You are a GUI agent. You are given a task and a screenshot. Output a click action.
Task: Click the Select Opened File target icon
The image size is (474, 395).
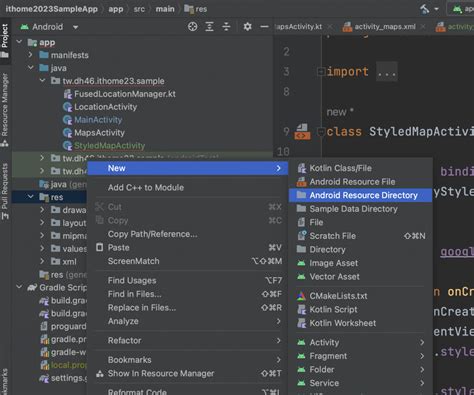point(192,27)
